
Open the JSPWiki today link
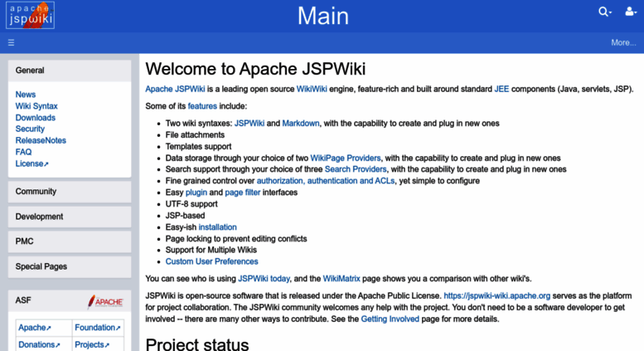(x=264, y=279)
